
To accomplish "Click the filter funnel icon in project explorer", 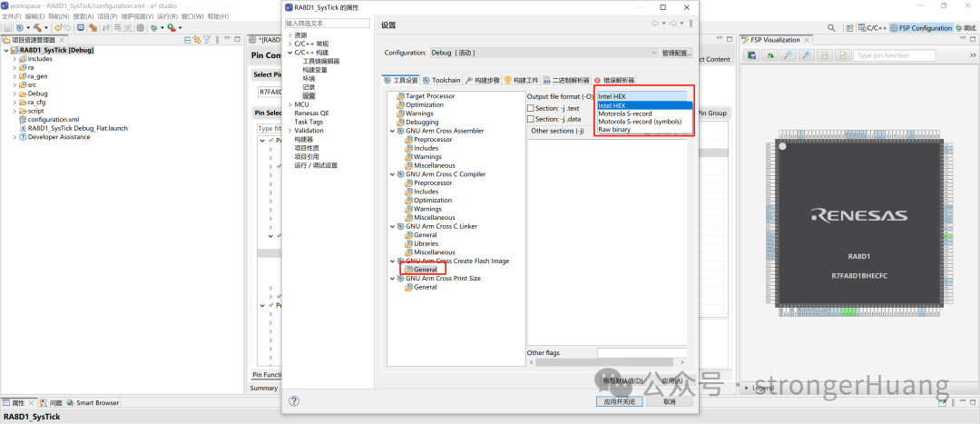I will [206, 40].
